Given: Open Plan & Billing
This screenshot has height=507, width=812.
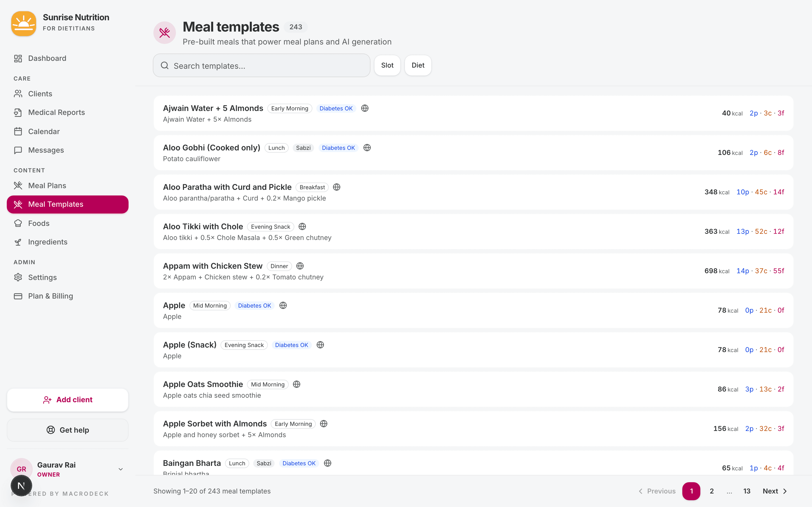Looking at the screenshot, I should 50,296.
